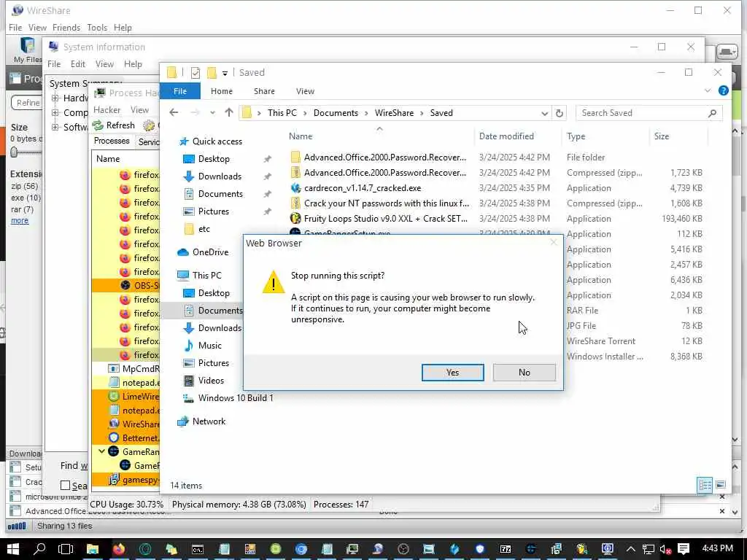This screenshot has height=560, width=747.
Task: Select This PC in the navigation pane
Action: click(x=206, y=275)
